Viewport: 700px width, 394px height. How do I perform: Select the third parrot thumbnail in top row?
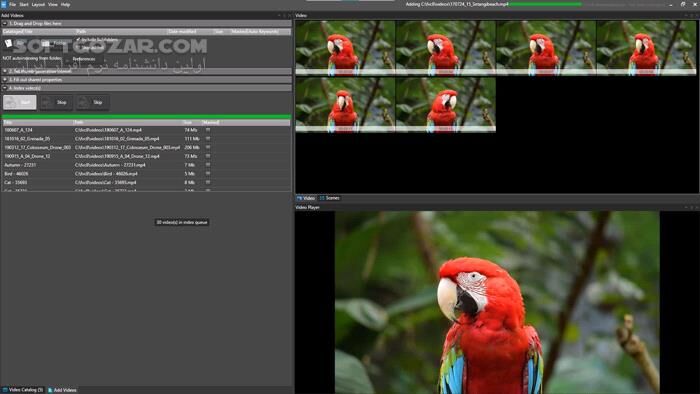(x=546, y=48)
